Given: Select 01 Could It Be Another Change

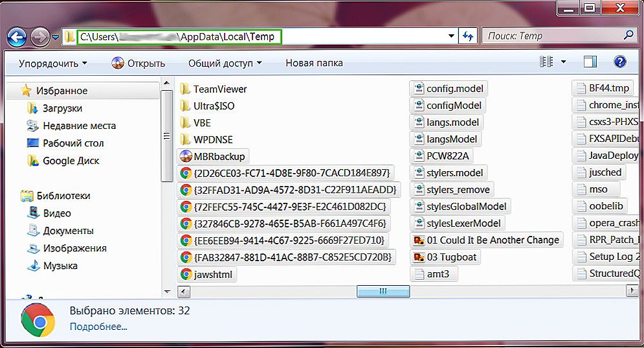Looking at the screenshot, I should (x=487, y=240).
